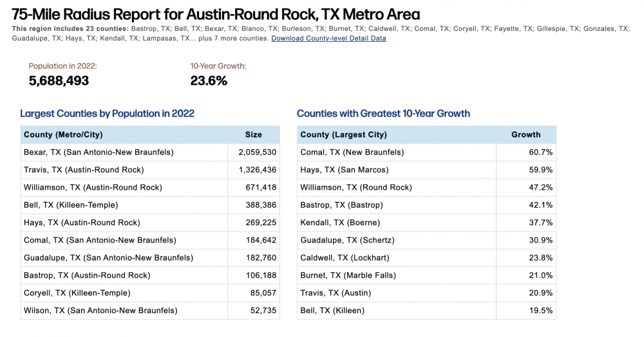Click the County (Metro/City) column header
The width and height of the screenshot is (644, 337).
[x=63, y=134]
